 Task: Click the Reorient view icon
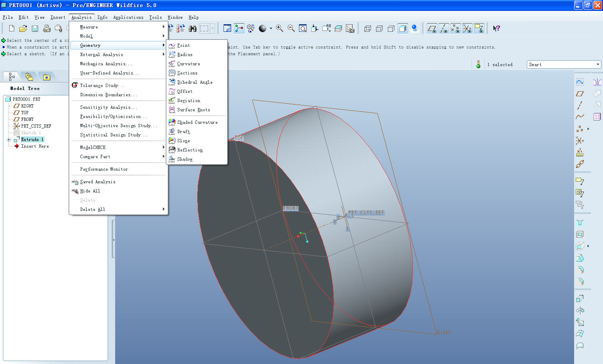point(314,28)
